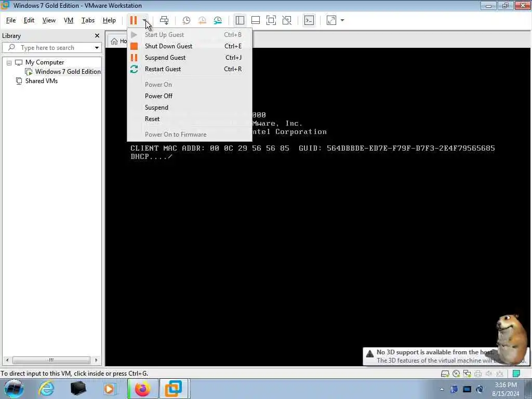Switch to the Home tab
The height and width of the screenshot is (399, 532).
[118, 41]
